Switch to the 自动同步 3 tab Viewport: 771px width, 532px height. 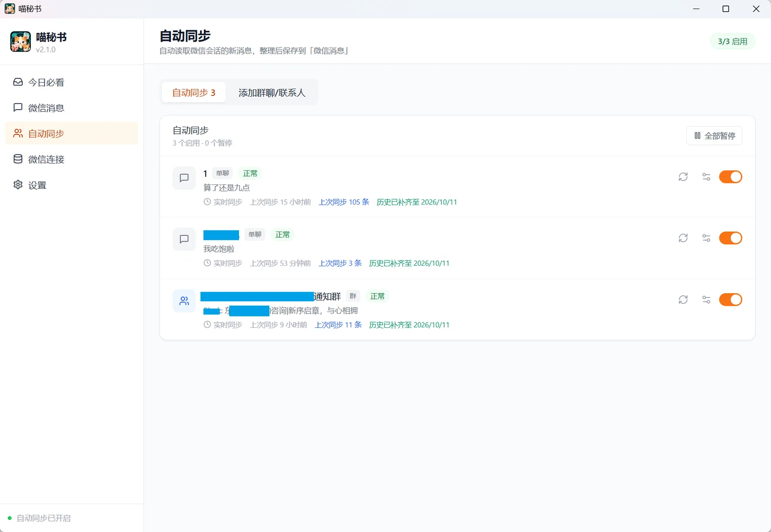pyautogui.click(x=194, y=92)
